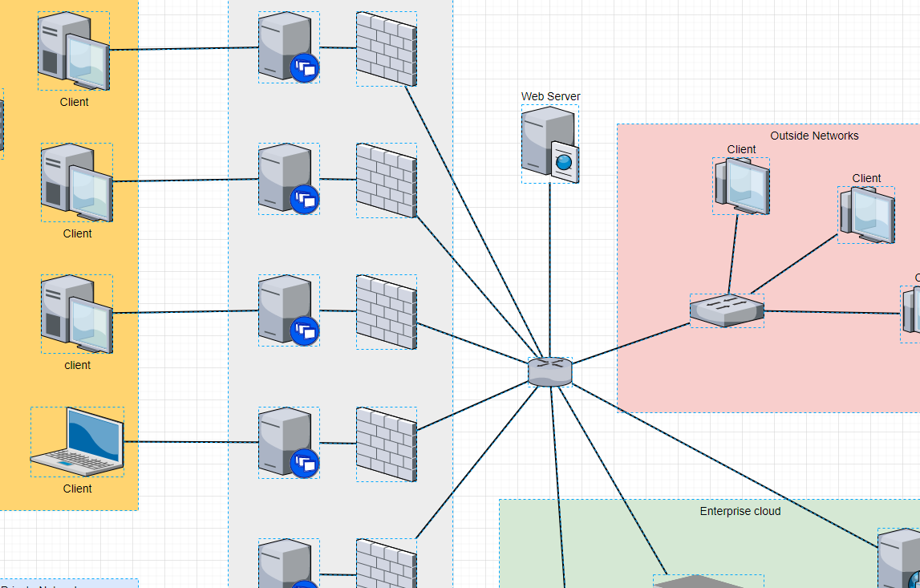Click the Web Server icon
920x588 pixels.
[549, 143]
